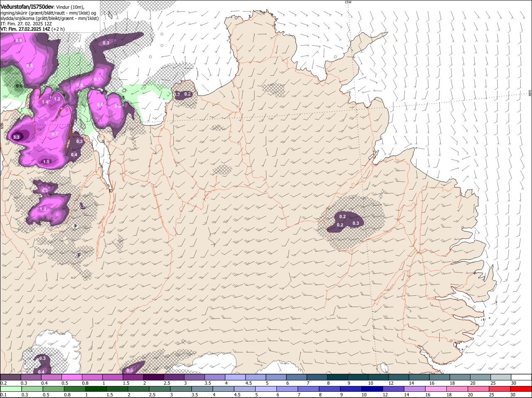532x398 pixels.
Task: Select the 0.5–0.8 bright pink swatch on upper scale
Action: [x=71, y=377]
